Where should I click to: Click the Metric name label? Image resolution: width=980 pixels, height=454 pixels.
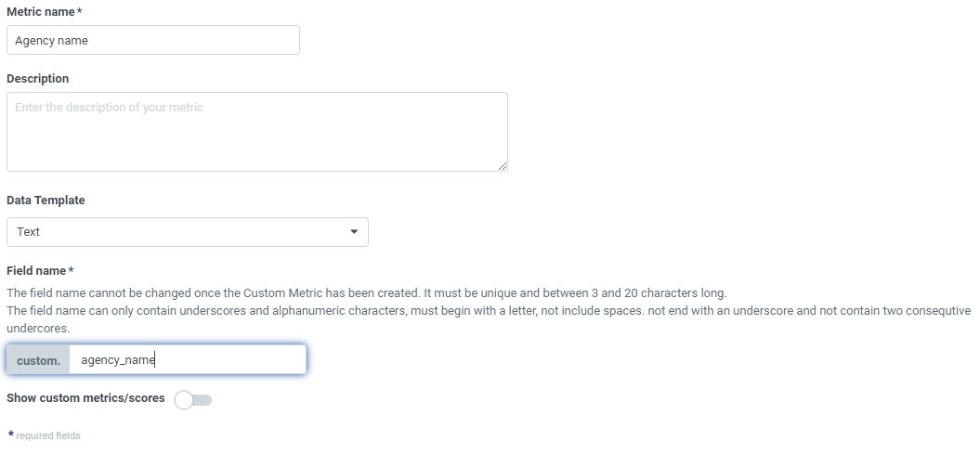pos(41,10)
